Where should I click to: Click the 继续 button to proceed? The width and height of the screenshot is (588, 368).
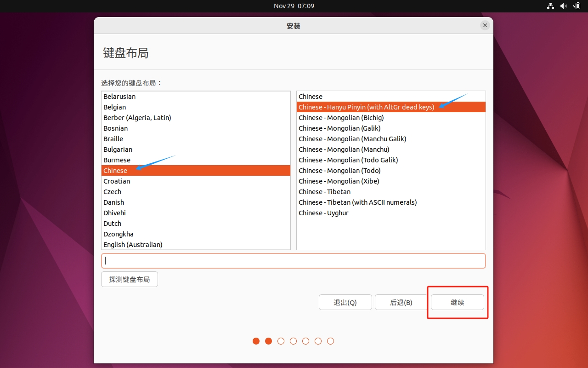[x=457, y=302]
